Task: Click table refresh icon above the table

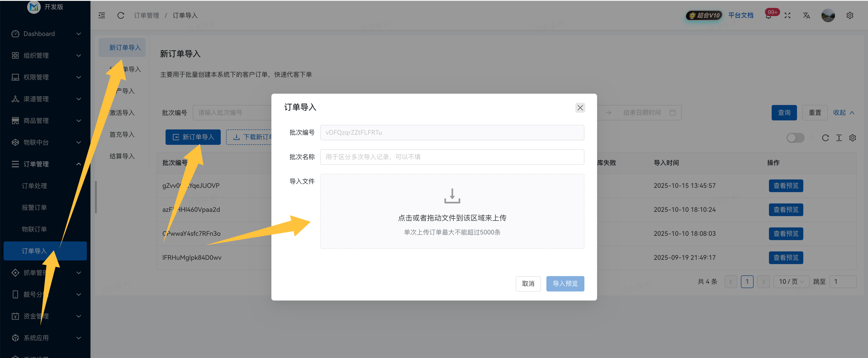Action: tap(825, 138)
